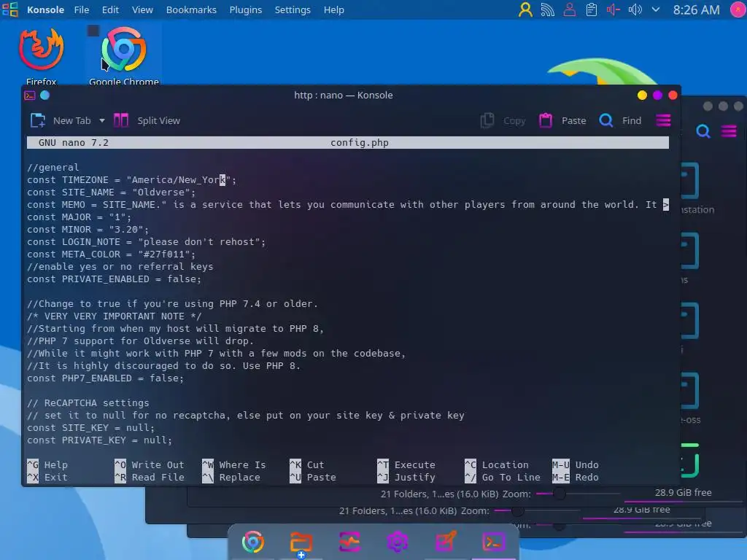Image resolution: width=747 pixels, height=560 pixels.
Task: Click the LOGIN_NOTE "please don't rehost" line
Action: 146,242
